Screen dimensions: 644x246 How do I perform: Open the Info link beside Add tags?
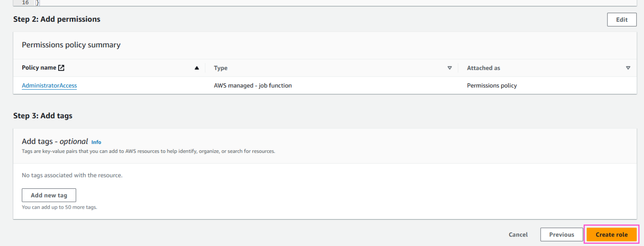(96, 142)
